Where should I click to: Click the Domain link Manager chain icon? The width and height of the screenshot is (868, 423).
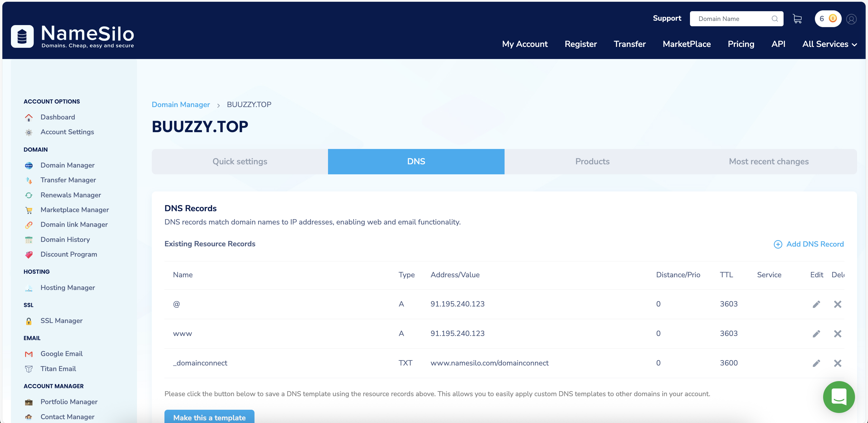coord(29,225)
